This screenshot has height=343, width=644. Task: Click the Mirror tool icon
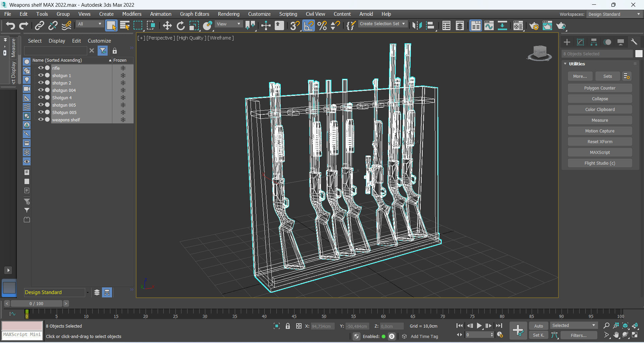pyautogui.click(x=417, y=26)
